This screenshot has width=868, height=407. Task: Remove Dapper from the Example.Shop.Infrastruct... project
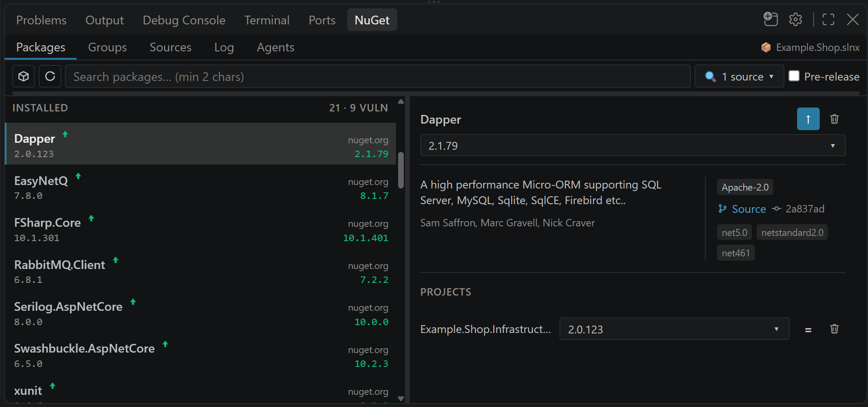click(x=834, y=329)
